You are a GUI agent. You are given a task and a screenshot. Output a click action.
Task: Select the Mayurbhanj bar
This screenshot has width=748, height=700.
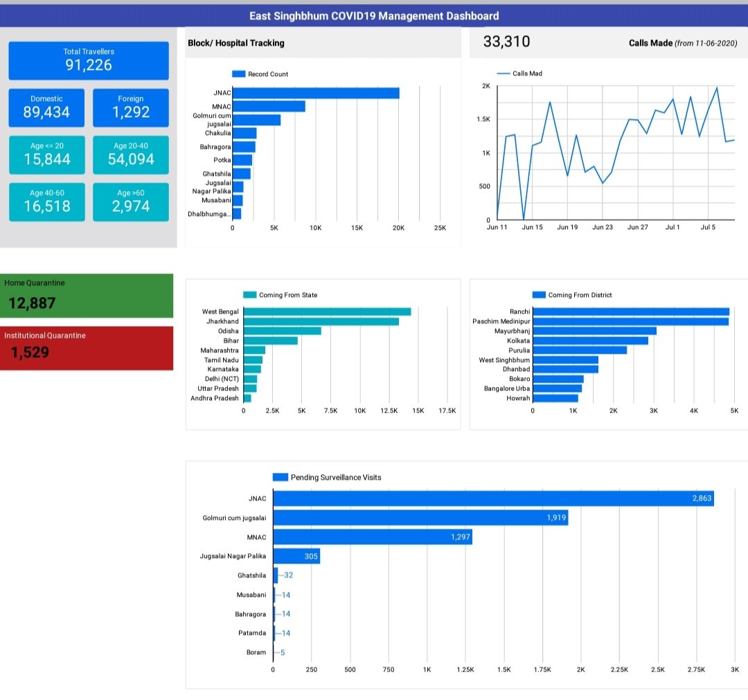(595, 331)
